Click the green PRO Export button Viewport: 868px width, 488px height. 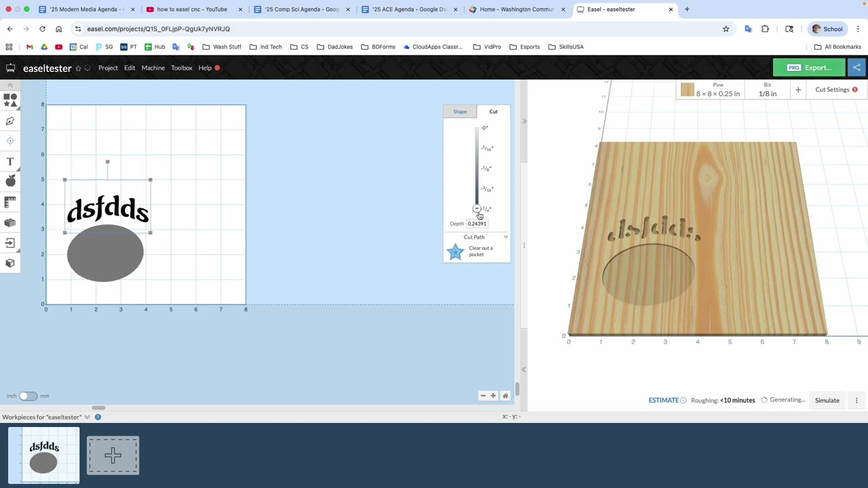pos(809,68)
